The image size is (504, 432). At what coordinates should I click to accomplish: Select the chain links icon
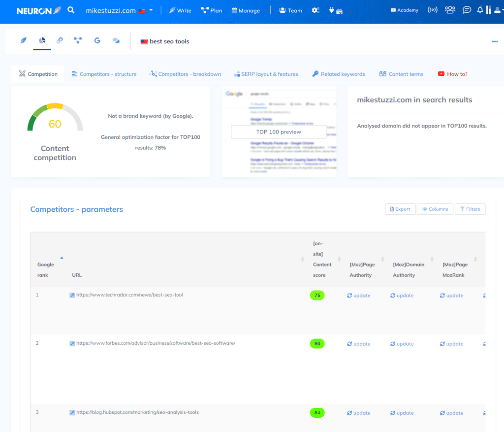tap(60, 40)
